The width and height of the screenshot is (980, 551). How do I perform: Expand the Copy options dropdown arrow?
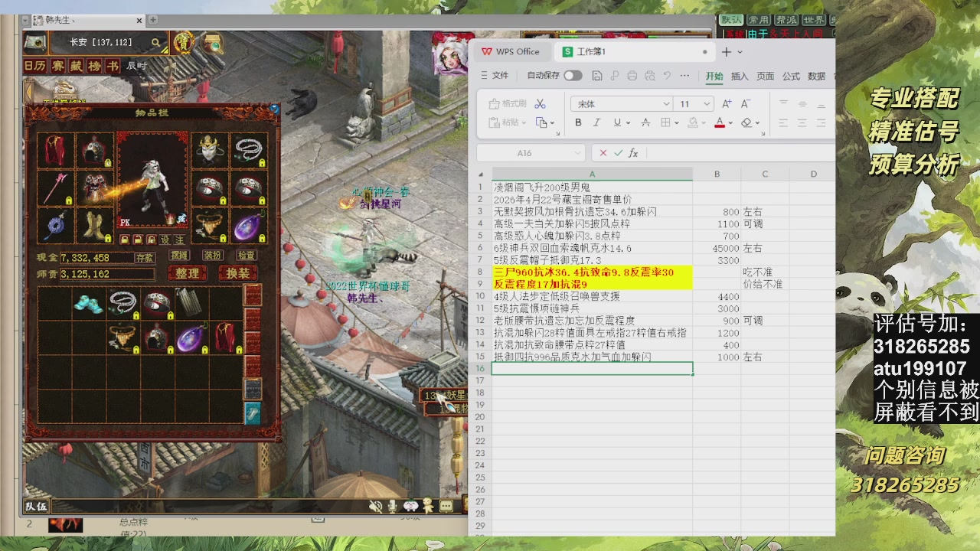pyautogui.click(x=552, y=122)
